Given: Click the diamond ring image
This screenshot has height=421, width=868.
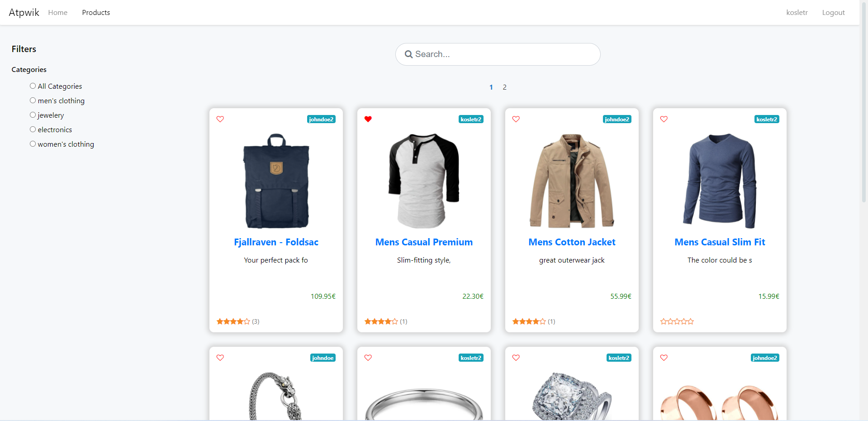Looking at the screenshot, I should pyautogui.click(x=572, y=397).
